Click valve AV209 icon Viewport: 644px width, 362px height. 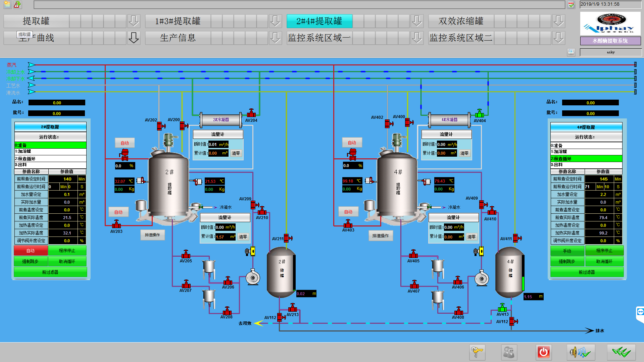[x=254, y=204]
